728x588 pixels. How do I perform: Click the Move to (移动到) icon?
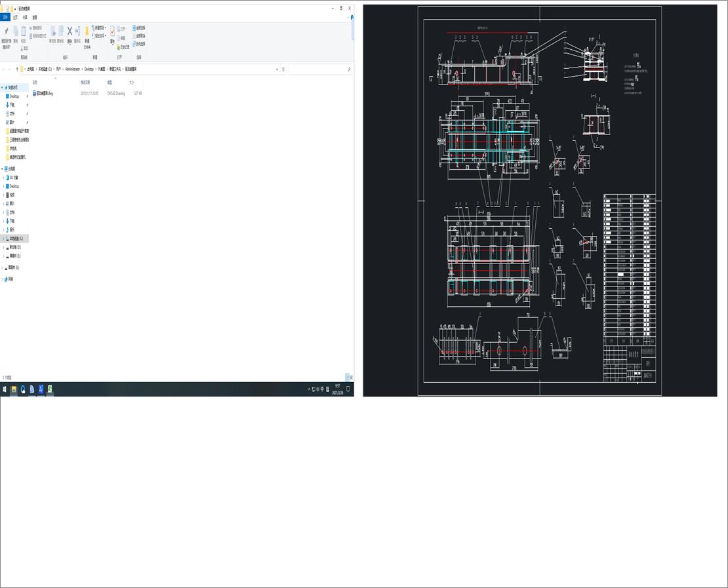click(x=53, y=31)
